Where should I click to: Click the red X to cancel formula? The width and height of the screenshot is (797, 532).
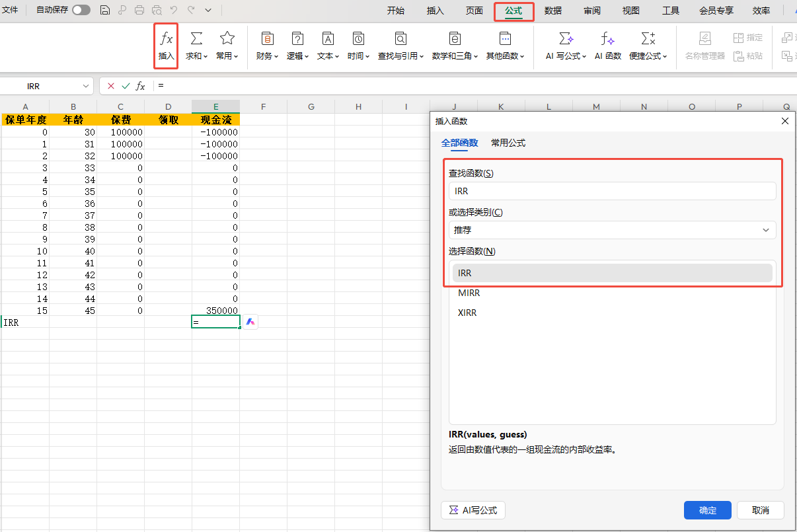click(x=110, y=86)
